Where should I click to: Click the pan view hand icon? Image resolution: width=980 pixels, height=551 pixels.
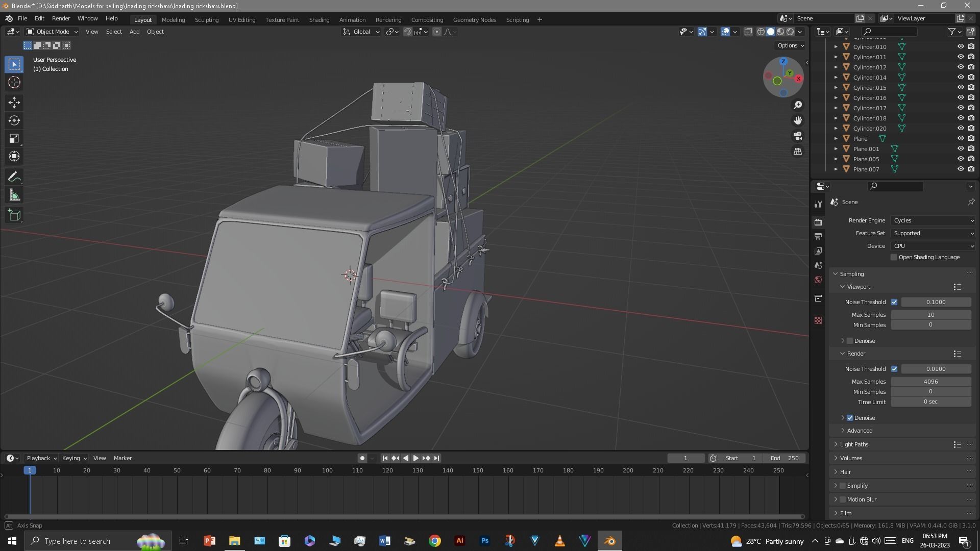(798, 120)
